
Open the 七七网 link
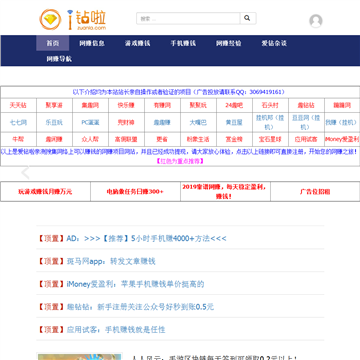point(18,122)
